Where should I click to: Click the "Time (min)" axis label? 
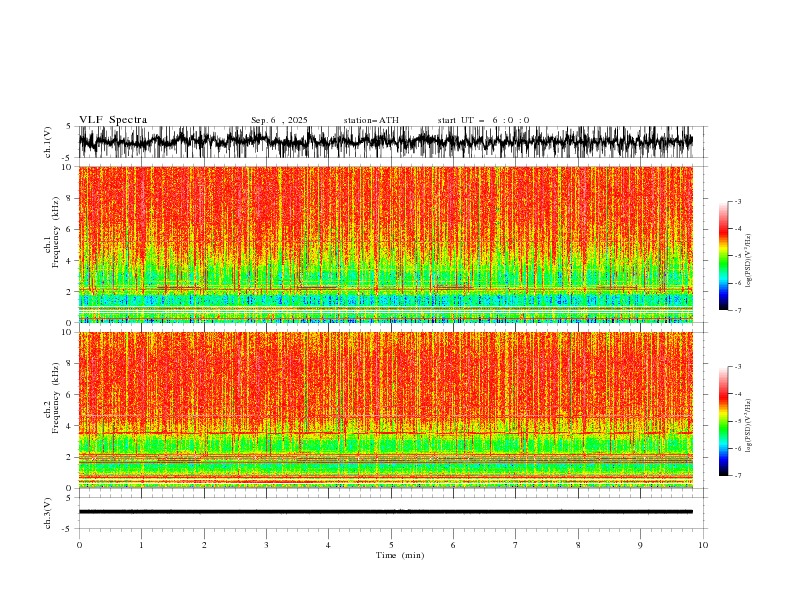pos(400,555)
